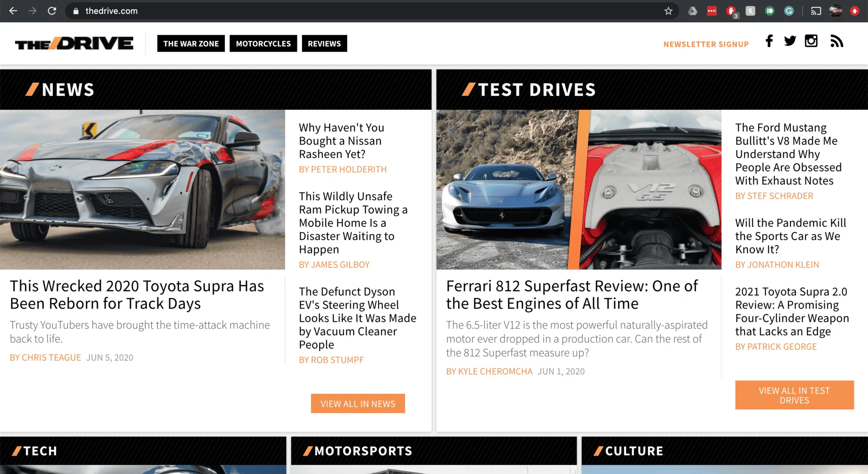Open the Grammarly extension
This screenshot has width=868, height=474.
(x=789, y=11)
